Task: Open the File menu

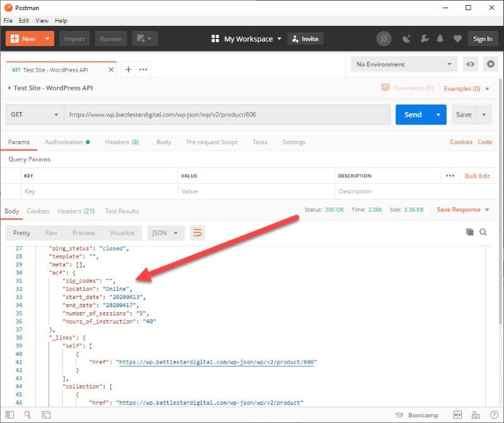Action: pos(8,21)
